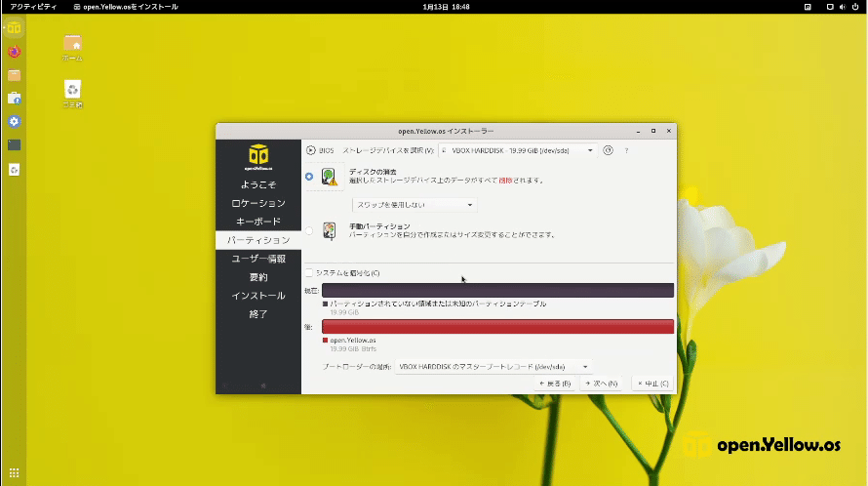Viewport: 868px width, 486px height.
Task: Click the 中止 (C) cancel button
Action: click(653, 383)
